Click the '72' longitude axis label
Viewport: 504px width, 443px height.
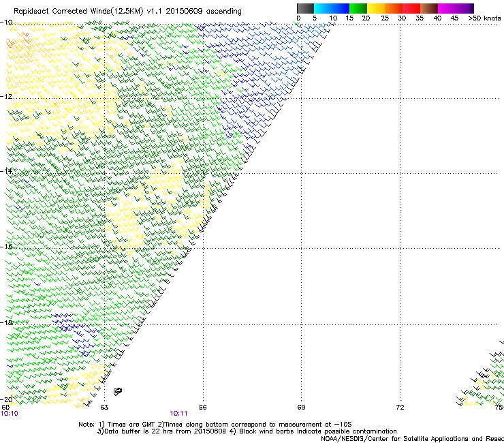(400, 408)
